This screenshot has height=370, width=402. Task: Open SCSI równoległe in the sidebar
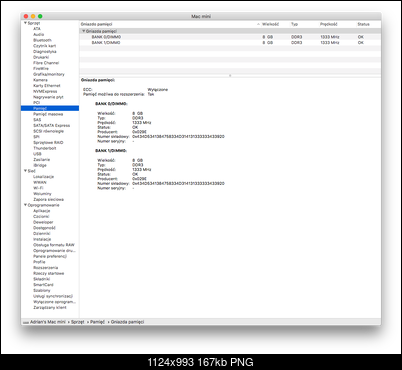pyautogui.click(x=48, y=131)
